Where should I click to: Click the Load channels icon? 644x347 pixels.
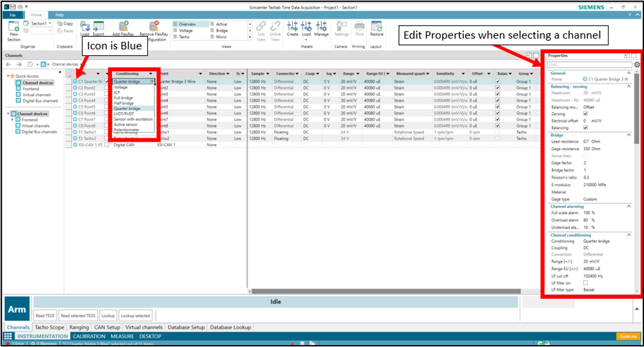click(x=85, y=27)
